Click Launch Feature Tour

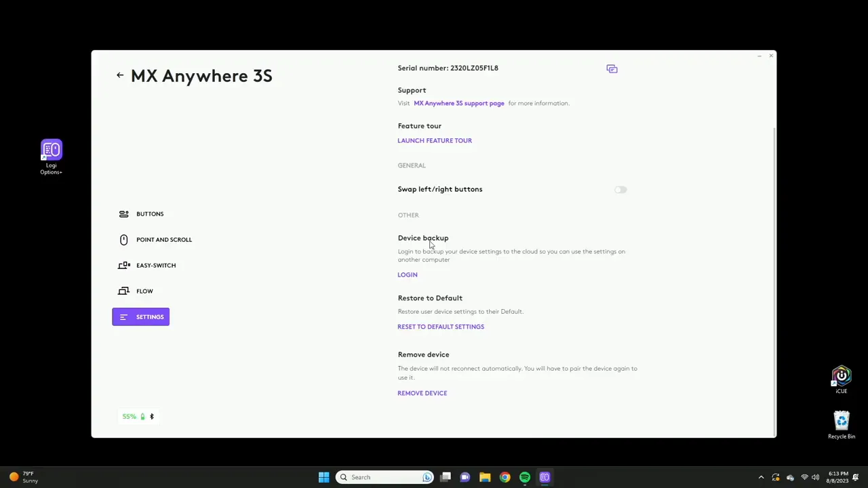(x=435, y=141)
